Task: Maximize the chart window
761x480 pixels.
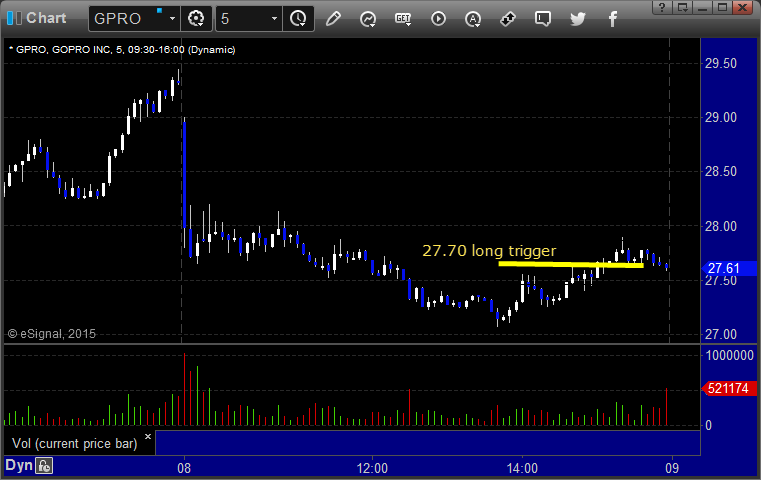Action: pyautogui.click(x=722, y=7)
